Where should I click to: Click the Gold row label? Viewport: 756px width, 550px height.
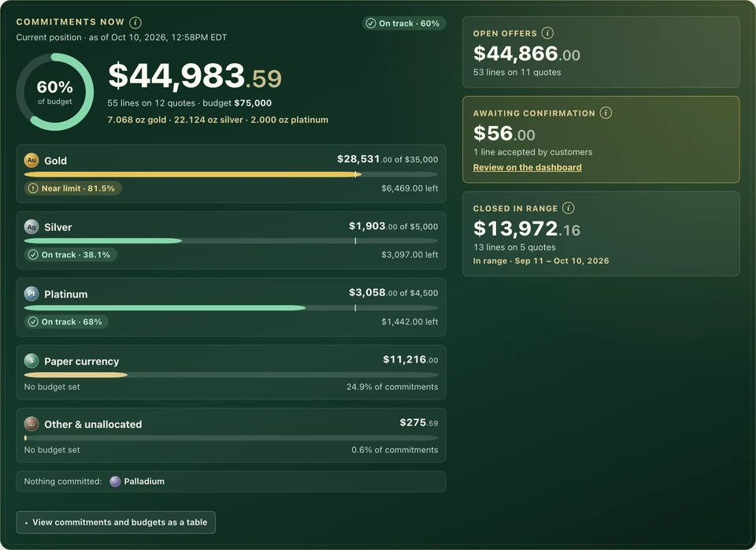click(x=55, y=161)
